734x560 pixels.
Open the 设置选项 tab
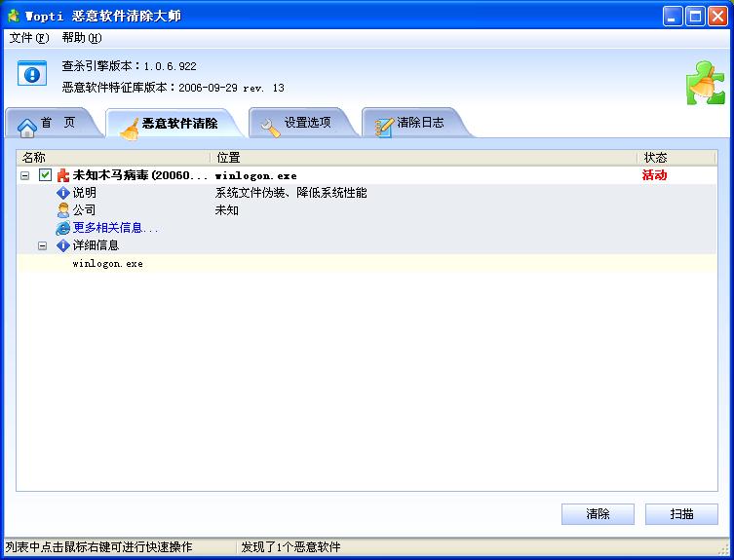point(303,124)
